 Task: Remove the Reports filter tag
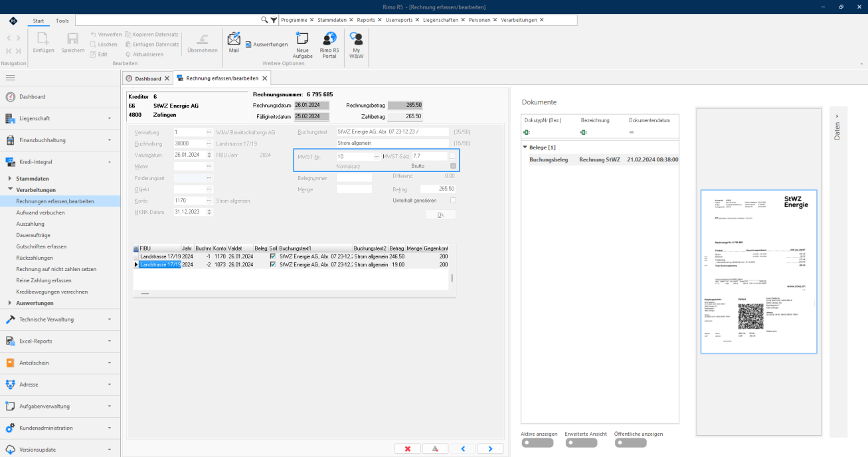click(x=379, y=20)
